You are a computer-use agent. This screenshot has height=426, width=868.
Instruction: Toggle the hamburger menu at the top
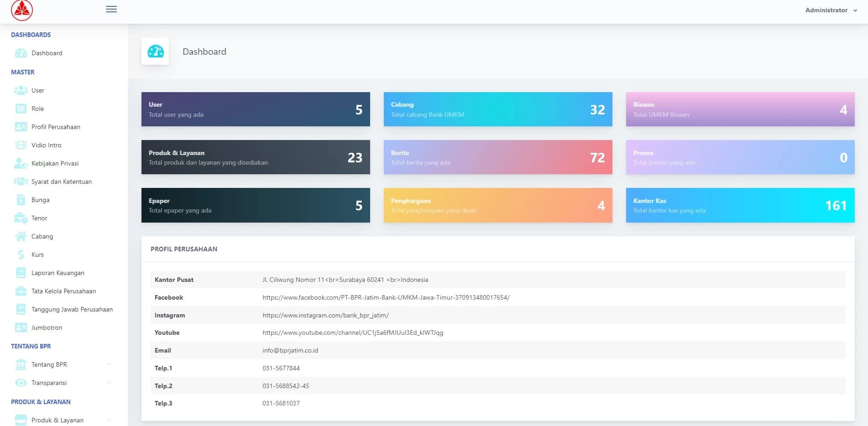[111, 9]
